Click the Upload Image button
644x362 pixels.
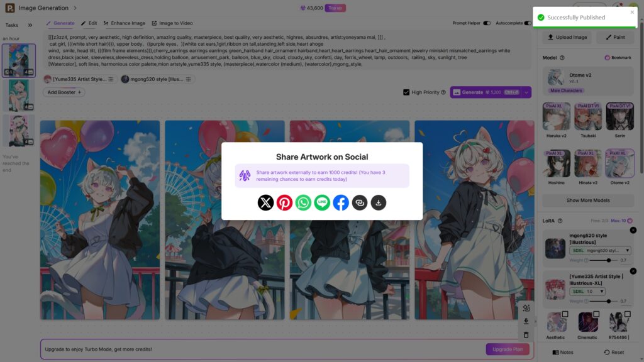567,37
